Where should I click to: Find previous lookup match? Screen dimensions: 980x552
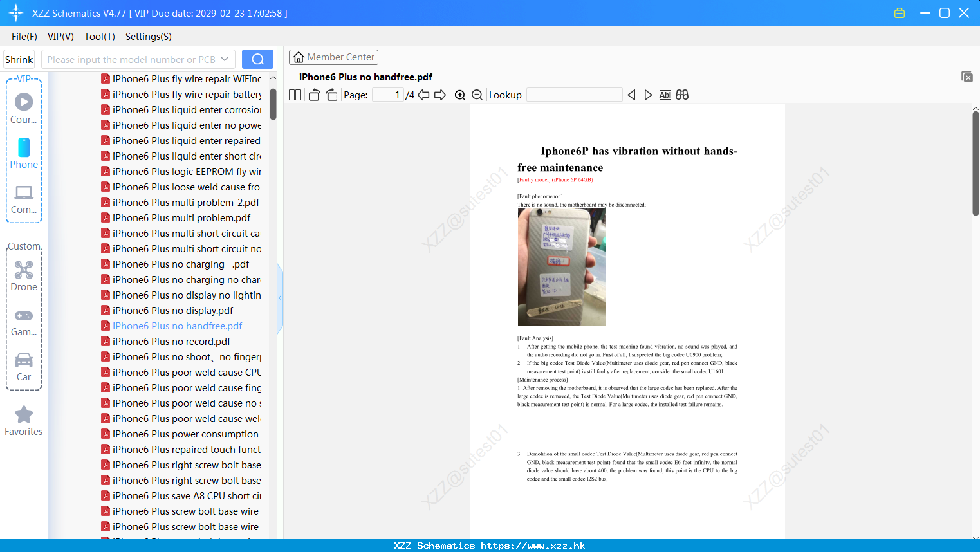coord(631,95)
